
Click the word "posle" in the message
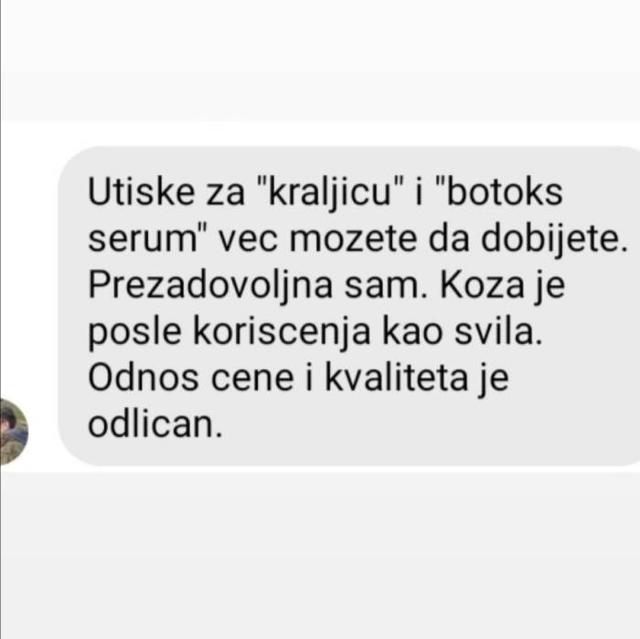point(134,334)
